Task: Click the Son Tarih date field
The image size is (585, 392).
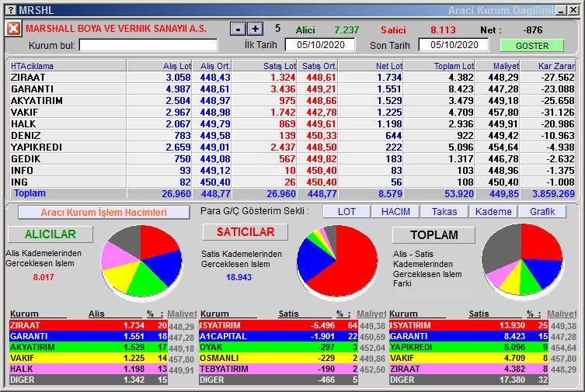Action: 454,45
